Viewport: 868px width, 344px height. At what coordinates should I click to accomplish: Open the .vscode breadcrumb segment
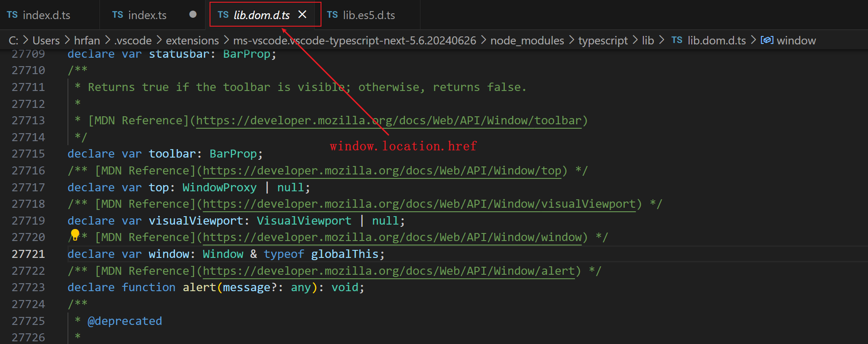coord(133,40)
